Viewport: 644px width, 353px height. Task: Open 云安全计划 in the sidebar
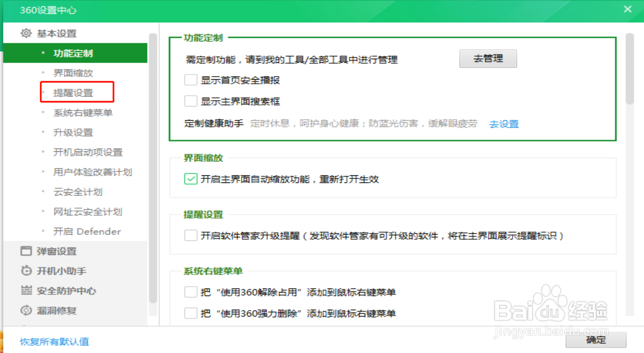78,192
